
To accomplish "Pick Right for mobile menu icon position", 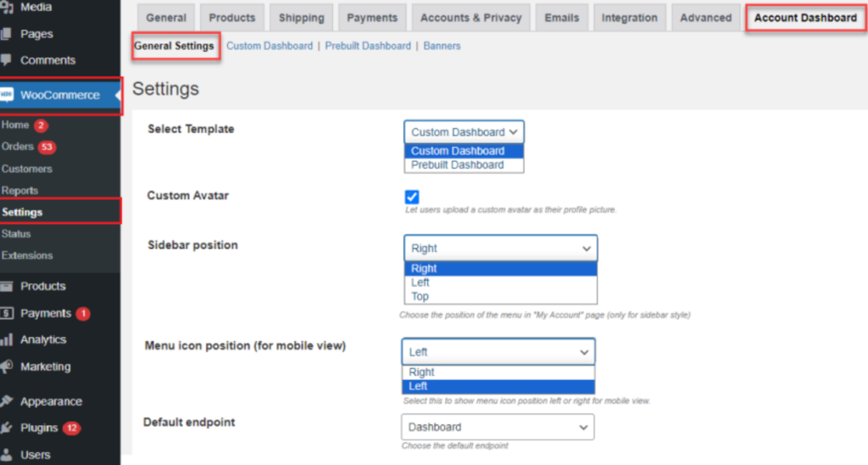I will (421, 373).
